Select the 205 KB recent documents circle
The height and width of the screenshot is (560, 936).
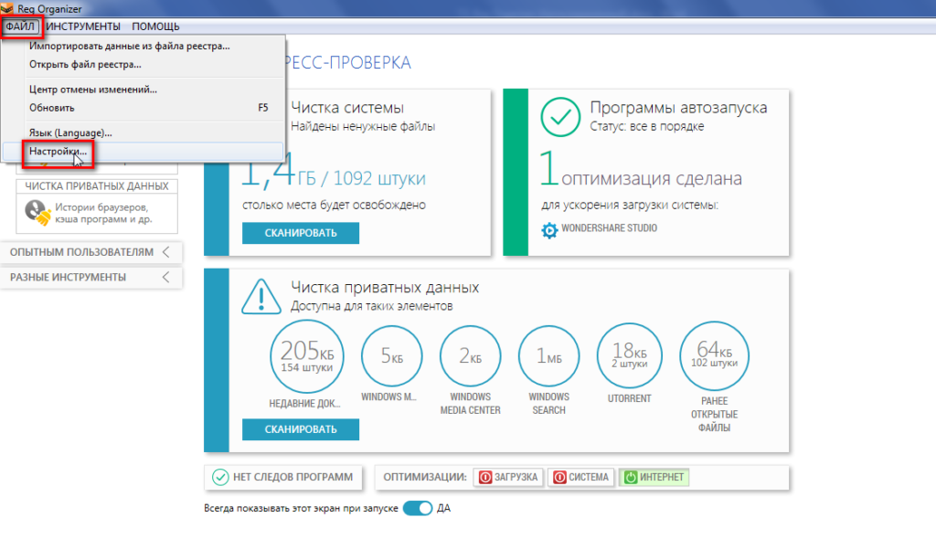point(305,357)
